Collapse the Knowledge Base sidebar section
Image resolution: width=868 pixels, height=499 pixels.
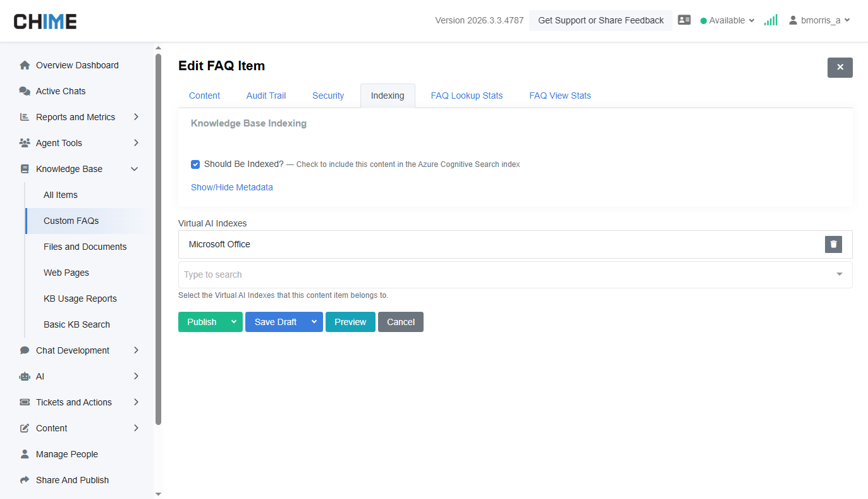point(134,169)
